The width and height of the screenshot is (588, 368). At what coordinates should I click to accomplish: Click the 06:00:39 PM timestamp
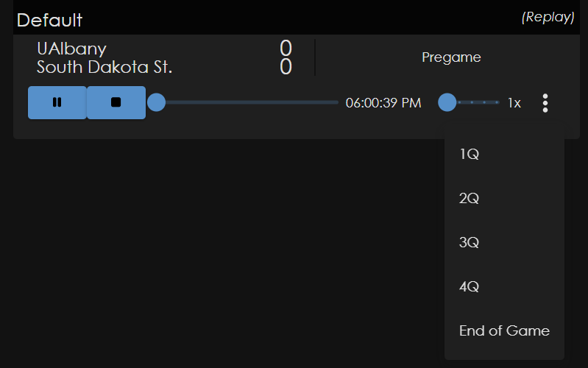click(x=383, y=103)
